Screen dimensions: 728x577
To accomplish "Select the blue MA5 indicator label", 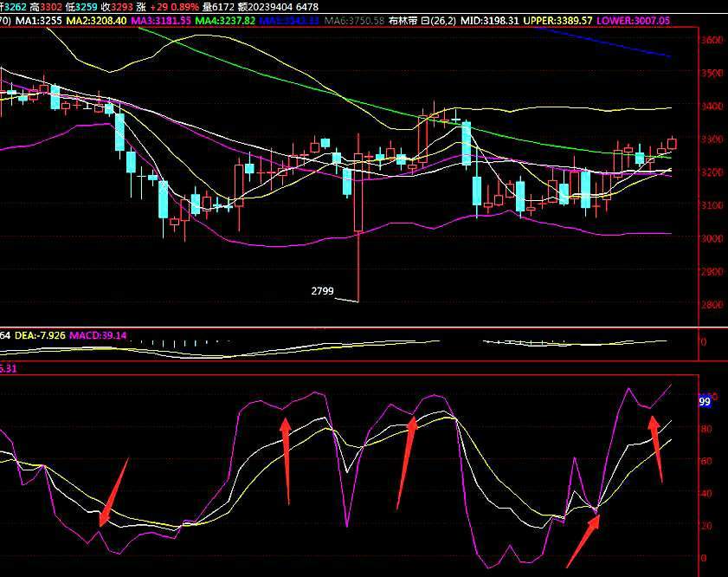I will (289, 21).
